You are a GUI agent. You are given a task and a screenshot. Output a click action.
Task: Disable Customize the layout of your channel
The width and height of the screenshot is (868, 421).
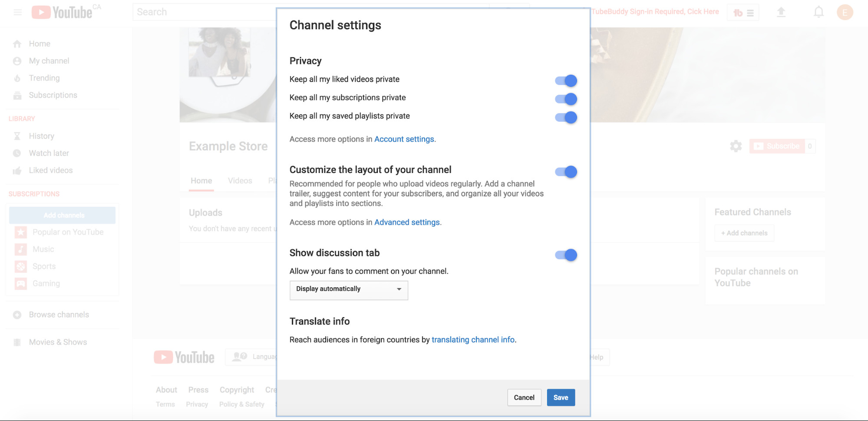tap(566, 172)
